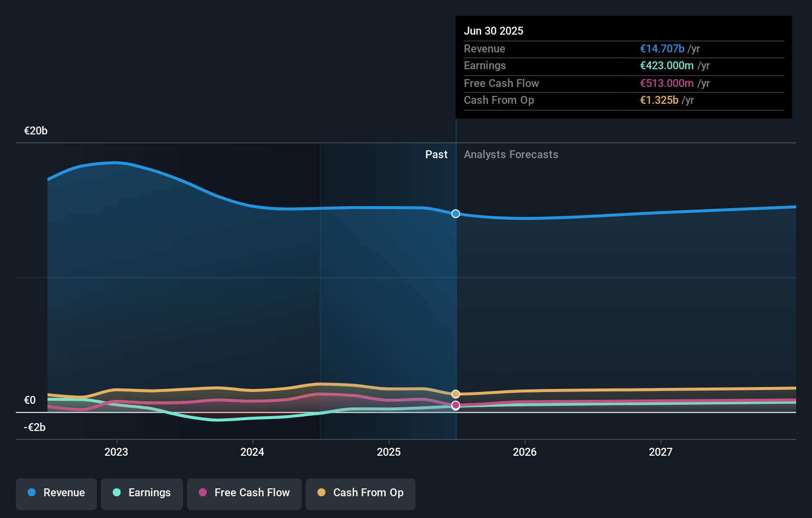Viewport: 812px width, 518px height.
Task: Toggle the Cash From Op series visibility
Action: pos(360,494)
